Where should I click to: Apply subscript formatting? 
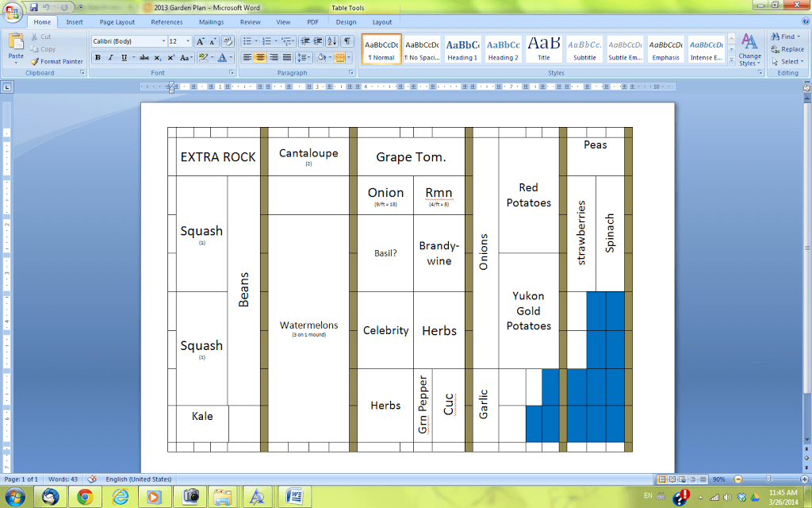158,57
